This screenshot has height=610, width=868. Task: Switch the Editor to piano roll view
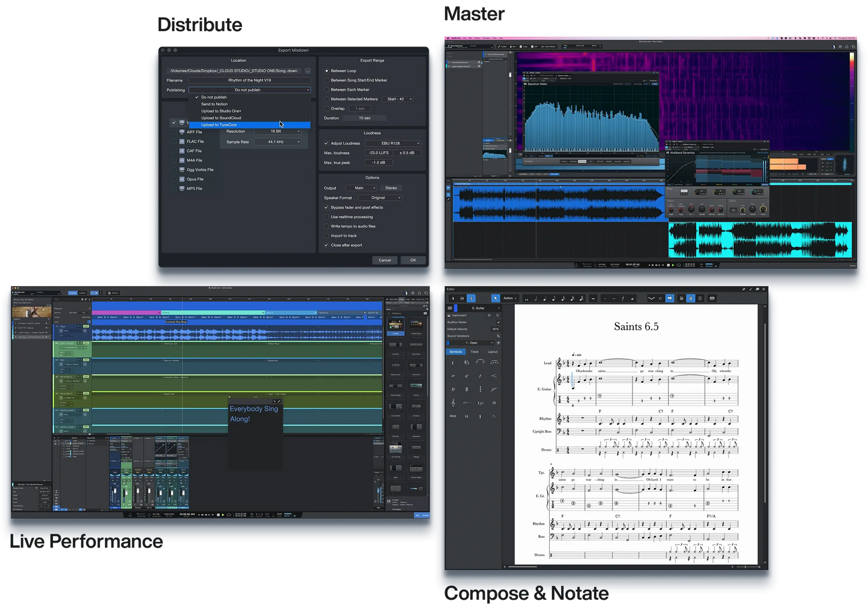click(x=453, y=298)
